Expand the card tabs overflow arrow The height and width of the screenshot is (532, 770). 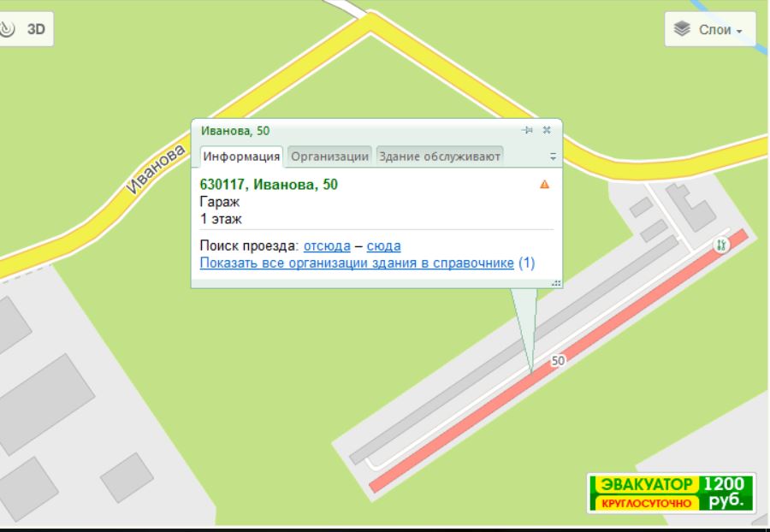tap(553, 157)
